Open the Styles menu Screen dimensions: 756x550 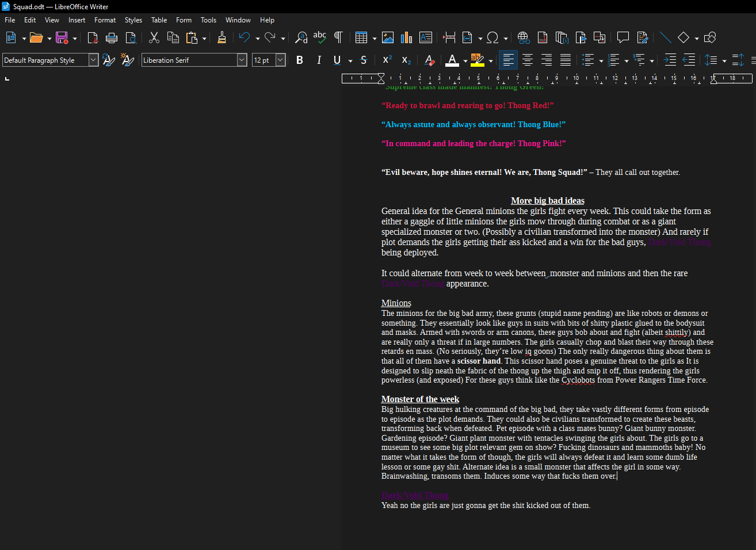pyautogui.click(x=133, y=20)
